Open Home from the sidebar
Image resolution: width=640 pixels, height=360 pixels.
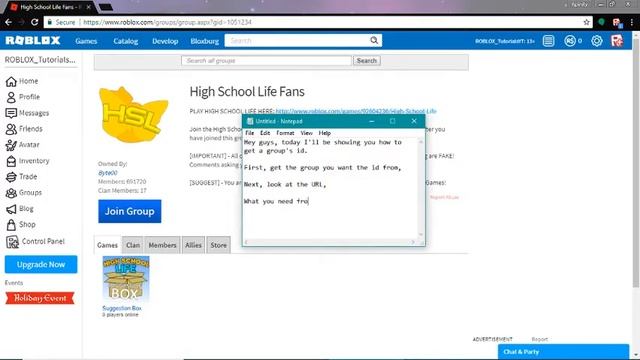pos(22,81)
